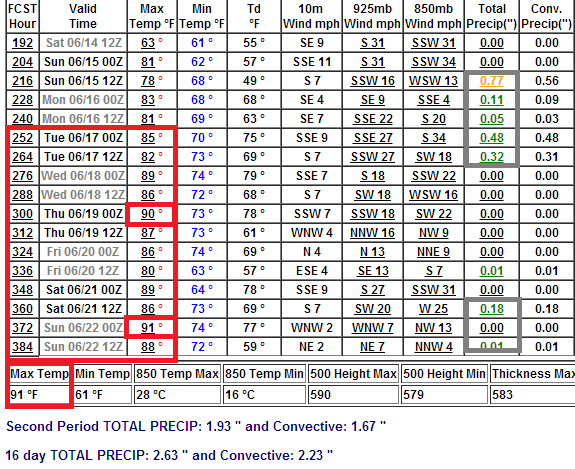The width and height of the screenshot is (575, 469).
Task: Select the Max Temp summary field showing 91 °F
Action: point(39,395)
